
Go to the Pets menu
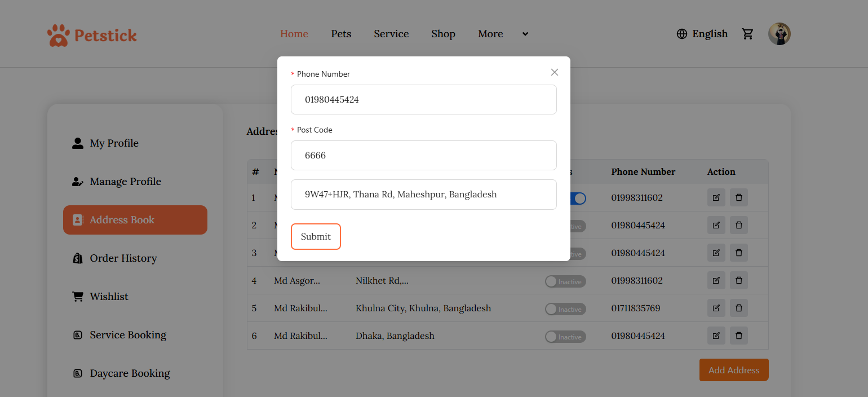point(341,34)
